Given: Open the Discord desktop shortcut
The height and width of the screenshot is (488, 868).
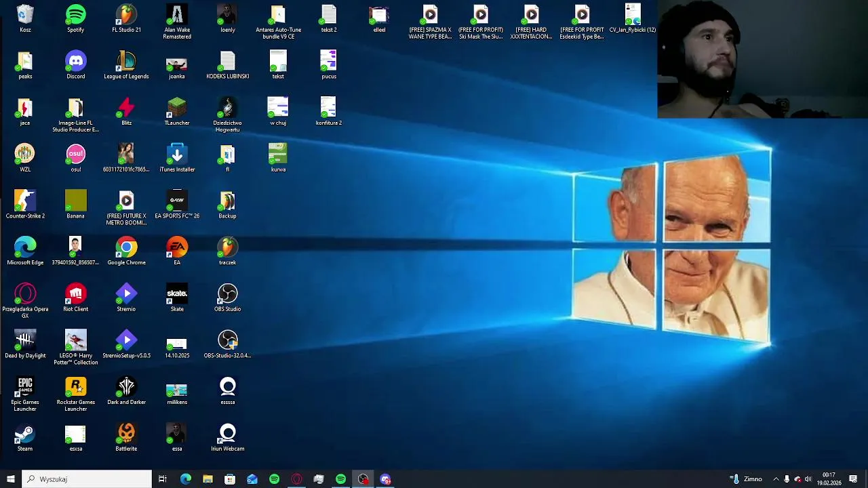Looking at the screenshot, I should tap(75, 65).
